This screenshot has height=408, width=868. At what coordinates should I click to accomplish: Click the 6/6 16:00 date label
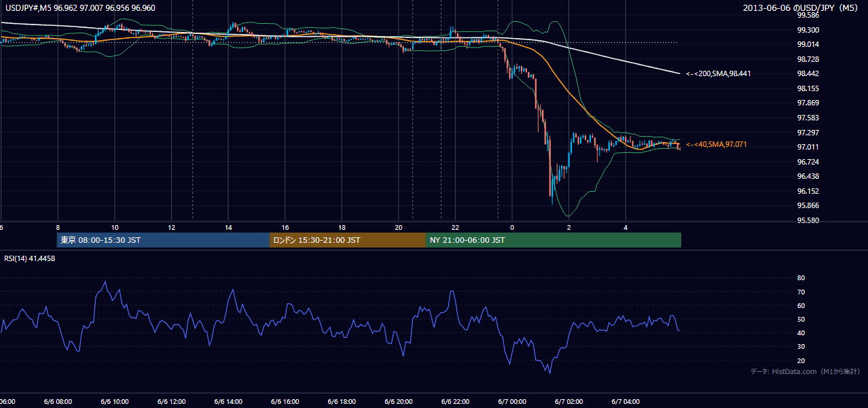coord(285,401)
